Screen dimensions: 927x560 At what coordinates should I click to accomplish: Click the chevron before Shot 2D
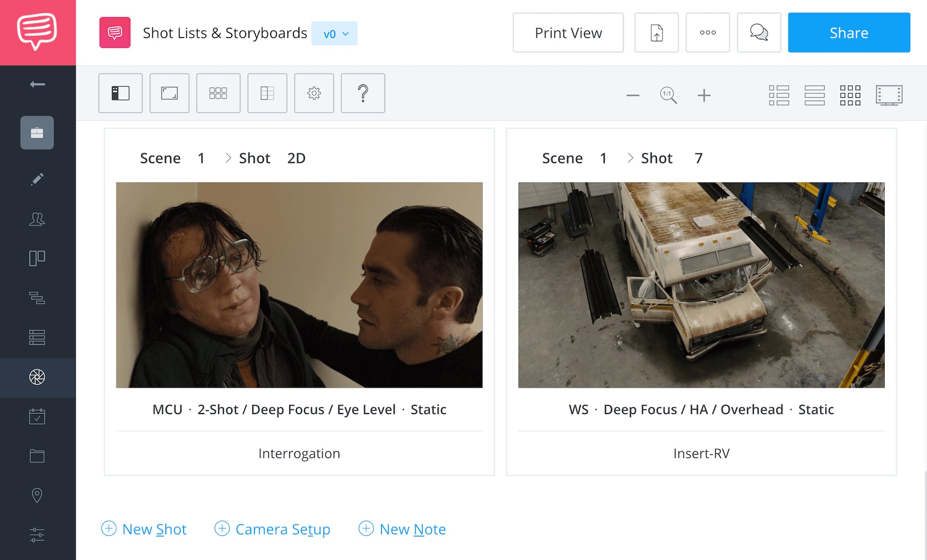point(228,158)
